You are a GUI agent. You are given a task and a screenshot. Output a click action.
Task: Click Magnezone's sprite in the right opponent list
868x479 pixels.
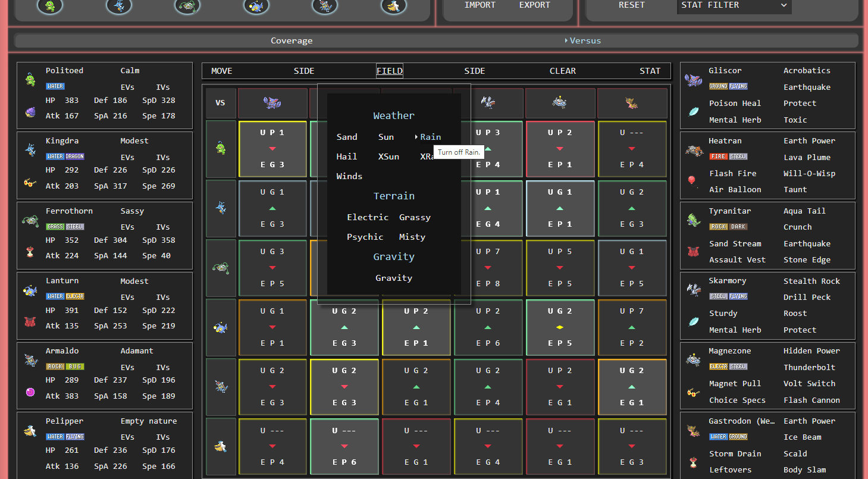(693, 359)
